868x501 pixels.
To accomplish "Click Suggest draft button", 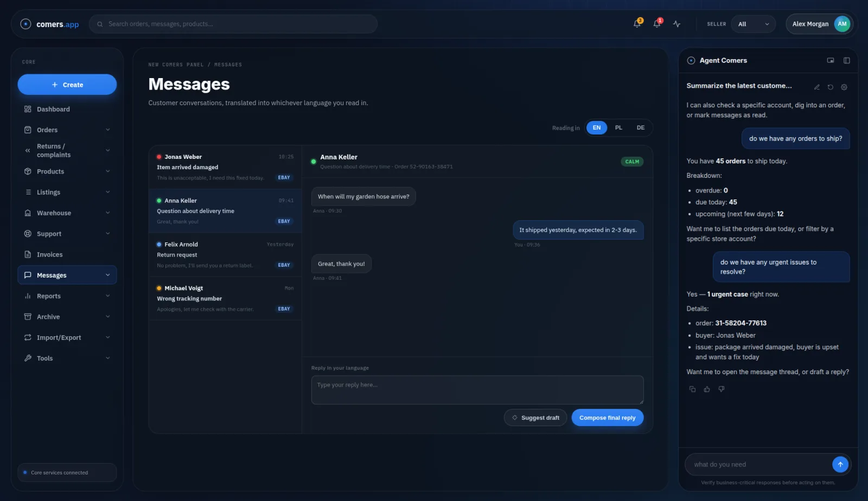I will (x=535, y=418).
